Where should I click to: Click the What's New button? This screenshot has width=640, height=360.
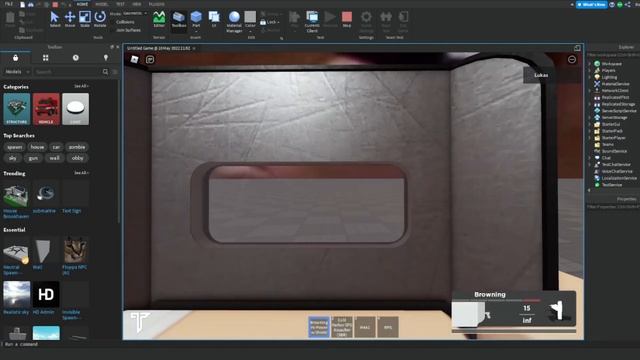[591, 4]
